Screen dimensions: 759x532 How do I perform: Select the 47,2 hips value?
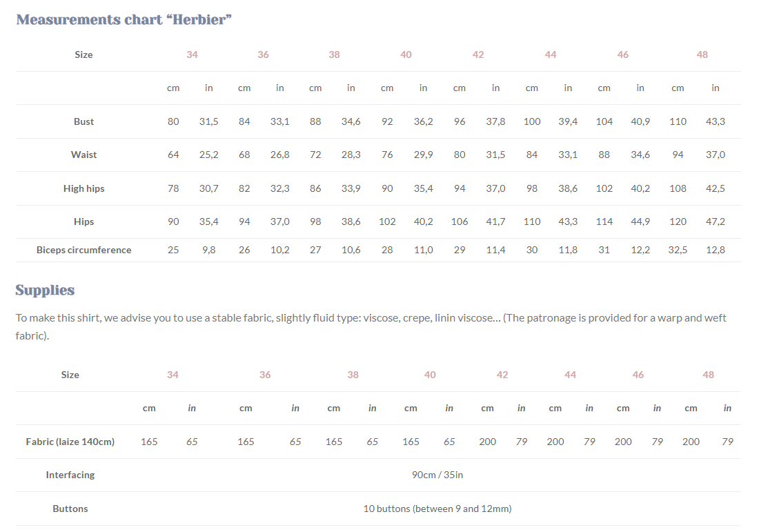coord(716,221)
